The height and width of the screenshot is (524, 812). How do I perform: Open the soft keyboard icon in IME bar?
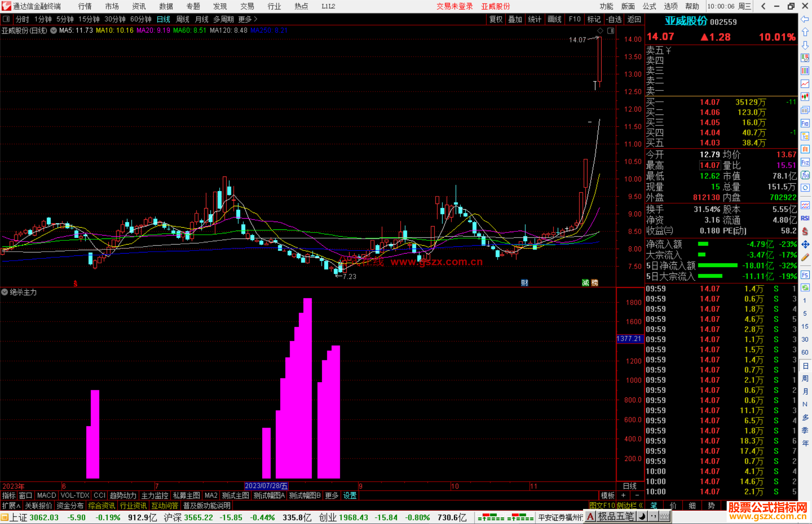(665, 517)
